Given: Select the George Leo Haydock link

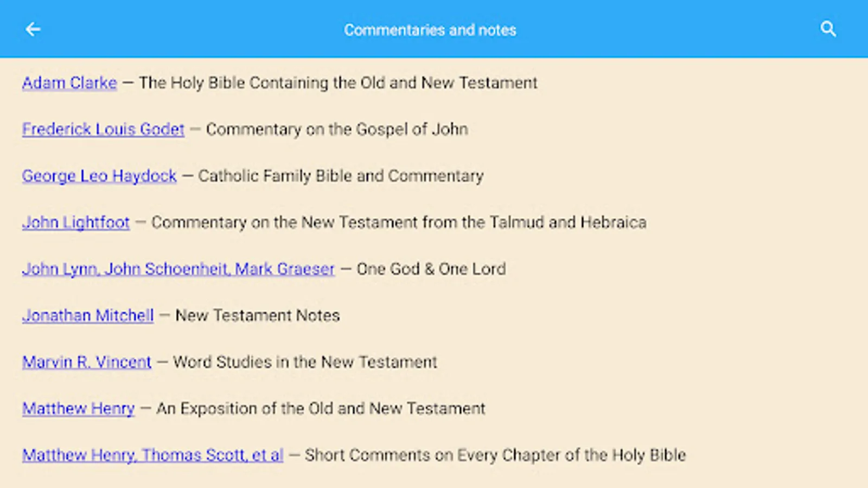Looking at the screenshot, I should (99, 176).
